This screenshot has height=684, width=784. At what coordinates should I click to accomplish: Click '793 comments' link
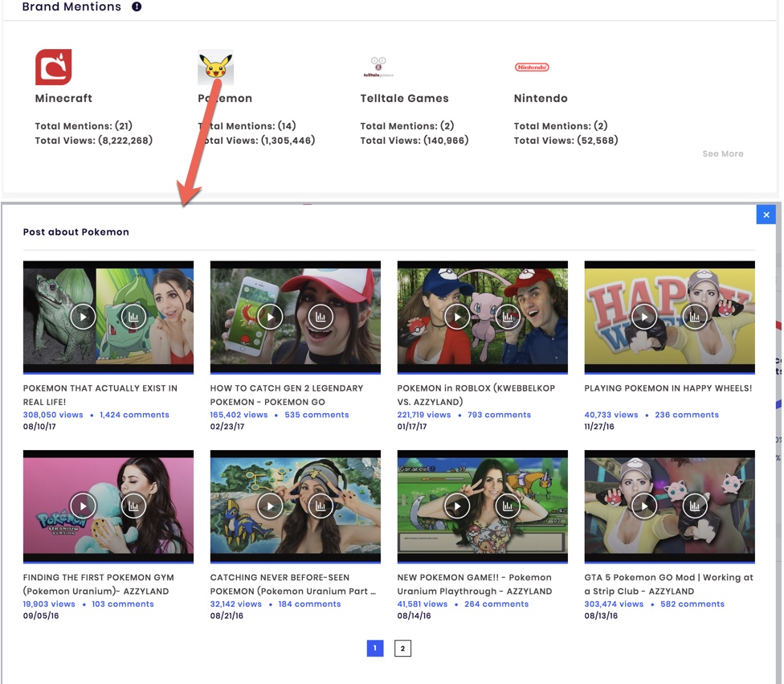pos(500,415)
